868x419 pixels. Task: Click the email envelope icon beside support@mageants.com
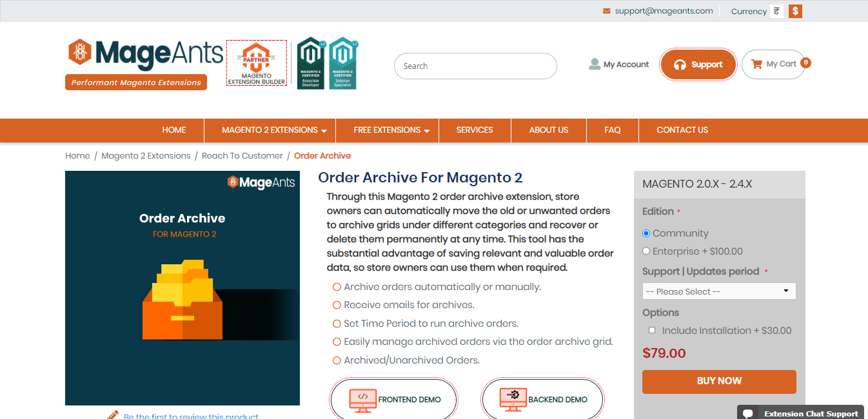tap(605, 11)
